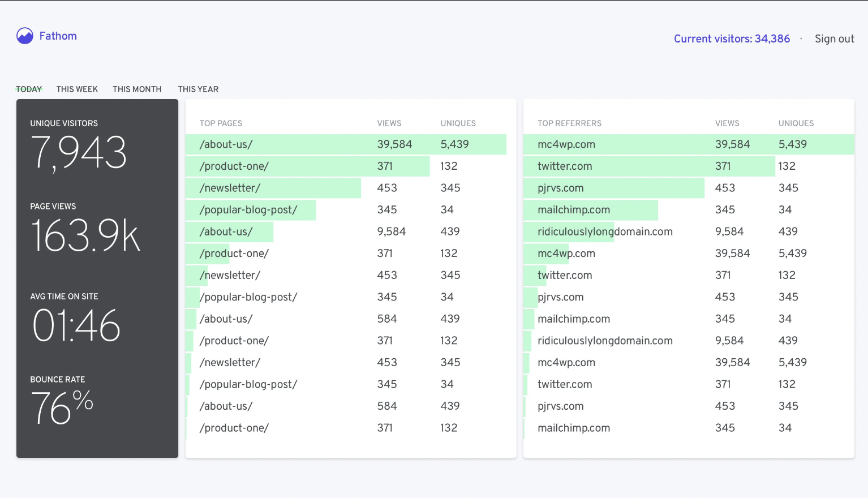
Task: Click the Sign out link
Action: (x=834, y=38)
